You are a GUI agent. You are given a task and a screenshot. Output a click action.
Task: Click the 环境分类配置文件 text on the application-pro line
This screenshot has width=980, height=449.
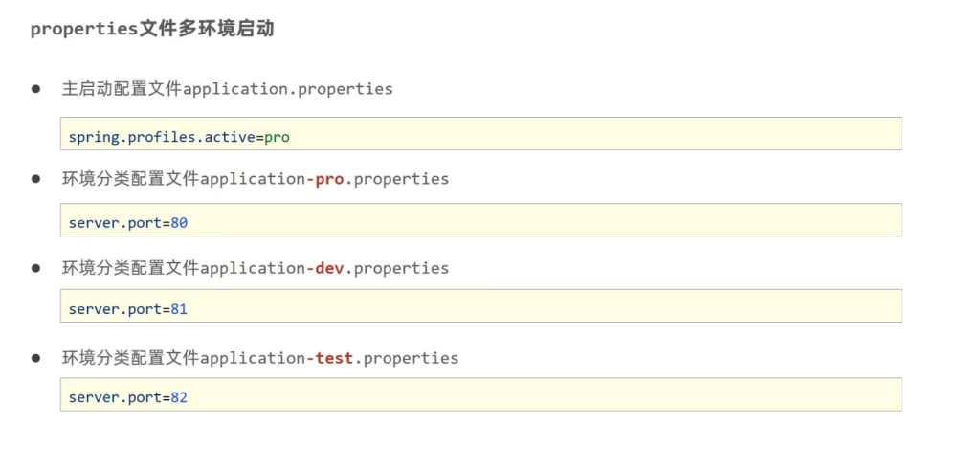131,179
